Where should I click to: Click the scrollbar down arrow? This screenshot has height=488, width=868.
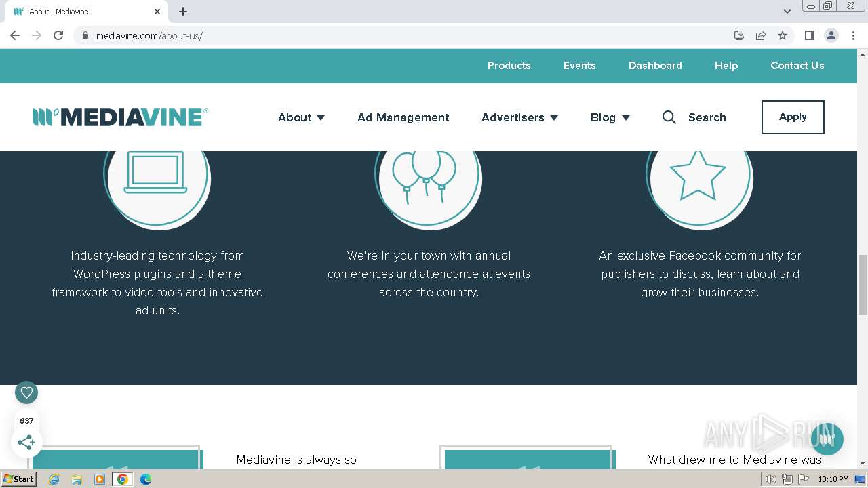click(x=862, y=463)
